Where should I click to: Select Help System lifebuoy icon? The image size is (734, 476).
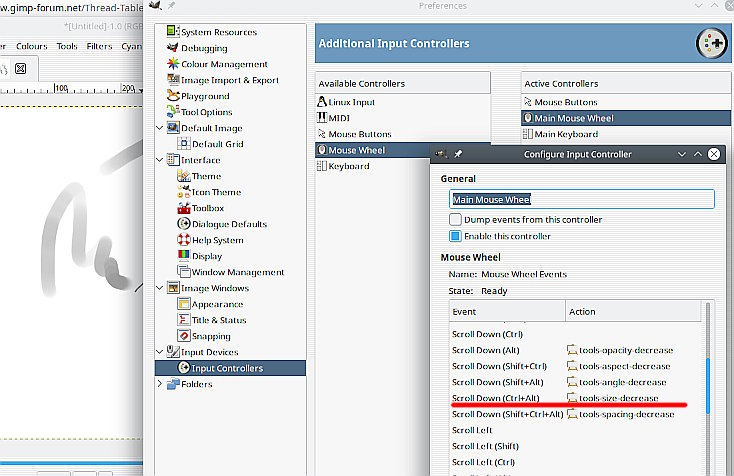pos(184,240)
